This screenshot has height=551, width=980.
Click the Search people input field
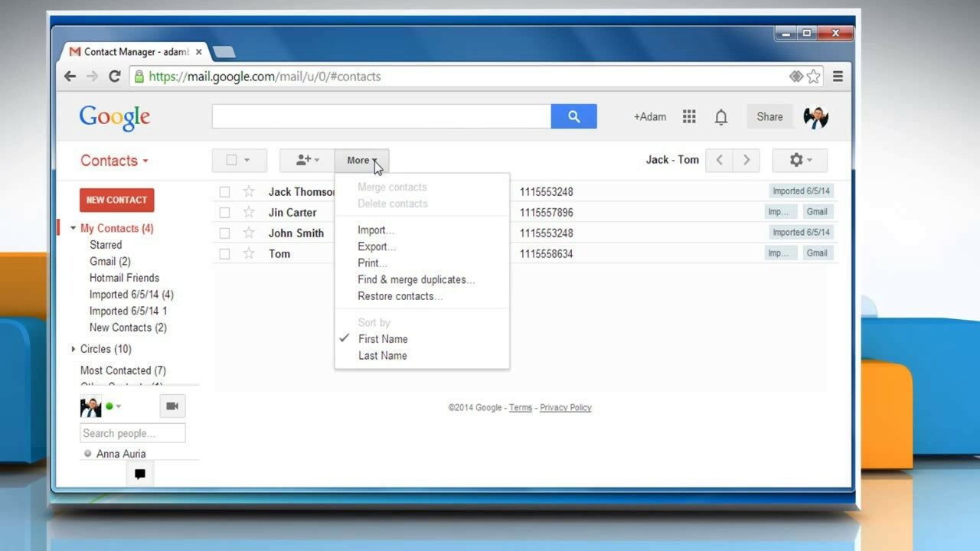[132, 432]
